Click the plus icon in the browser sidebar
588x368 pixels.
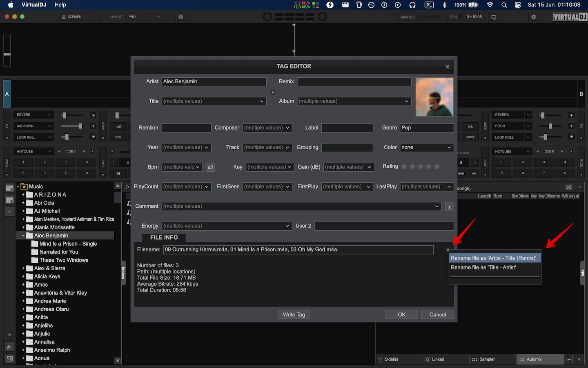pyautogui.click(x=9, y=212)
